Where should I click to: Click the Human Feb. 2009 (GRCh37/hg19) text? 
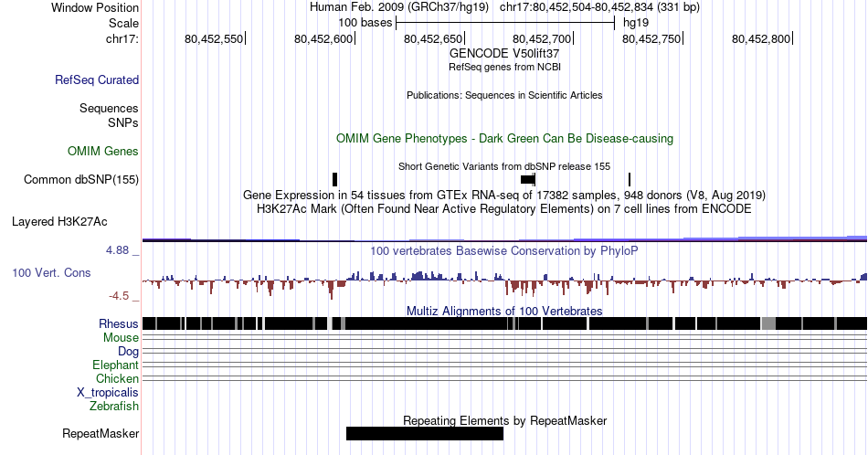click(x=399, y=7)
